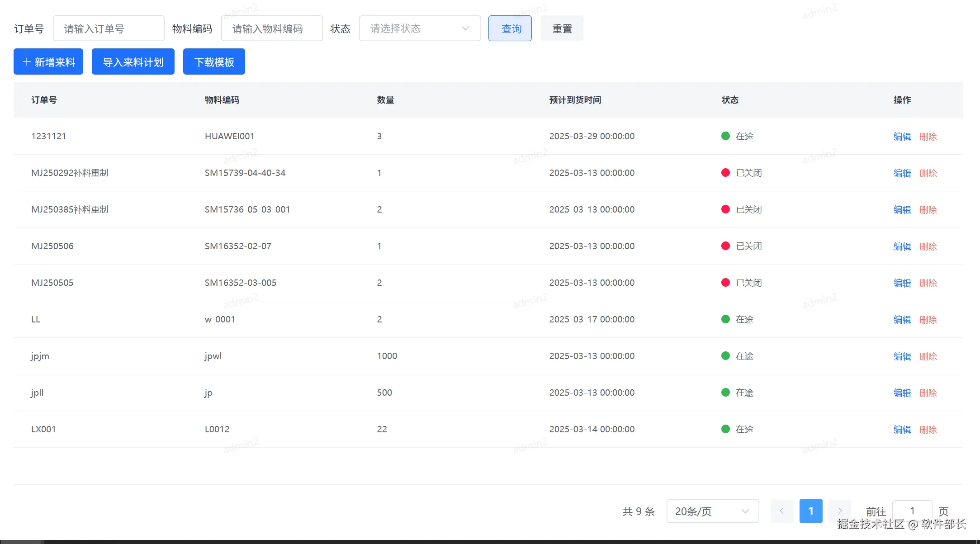The image size is (980, 544).
Task: Expand the 20条/页 page size selector
Action: pos(712,511)
